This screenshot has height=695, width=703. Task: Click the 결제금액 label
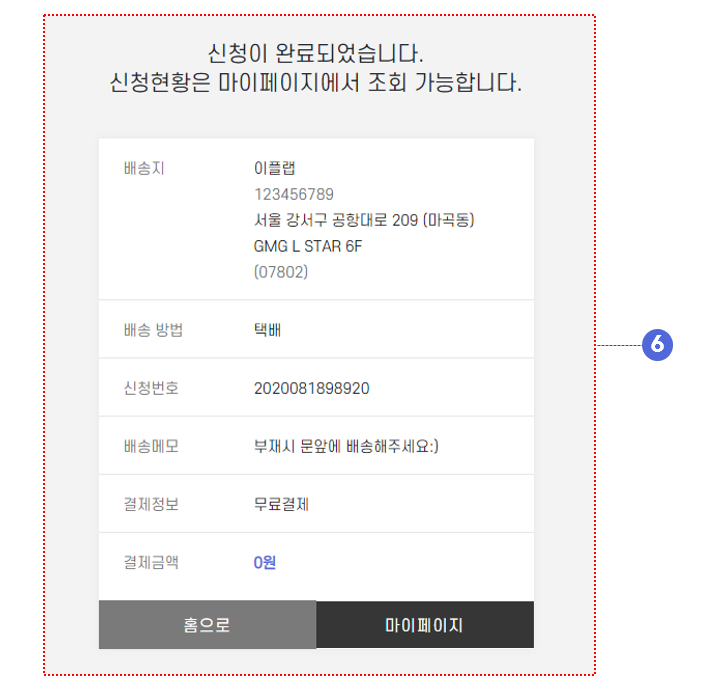[151, 562]
